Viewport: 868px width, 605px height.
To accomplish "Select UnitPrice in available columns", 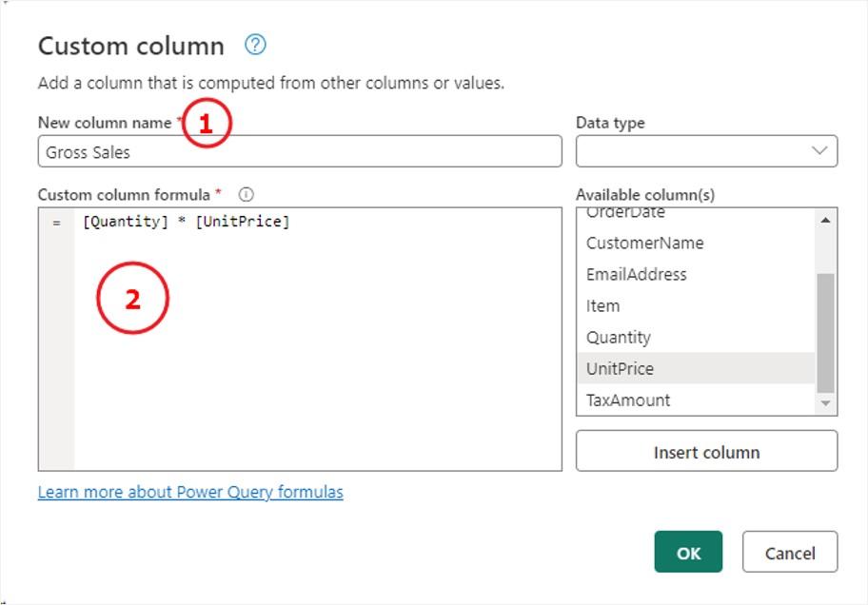I will pos(696,368).
